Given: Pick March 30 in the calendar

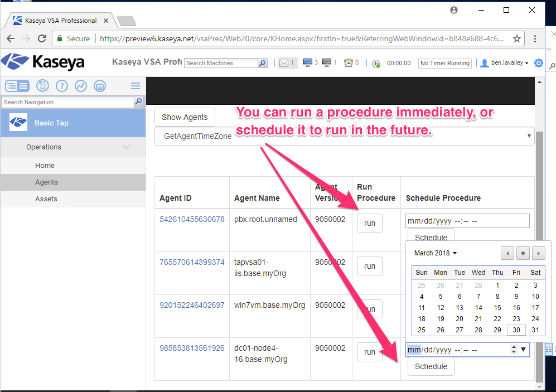Looking at the screenshot, I should point(516,330).
